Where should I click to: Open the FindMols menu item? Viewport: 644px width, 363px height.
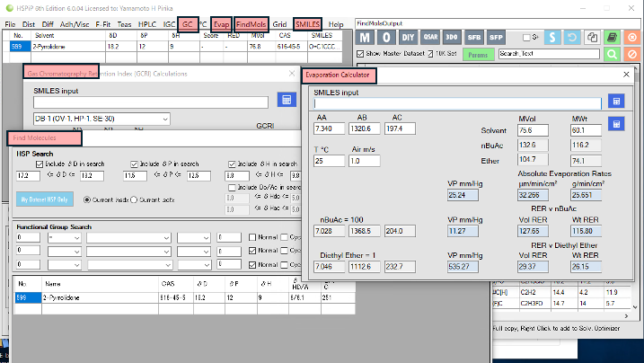point(251,23)
